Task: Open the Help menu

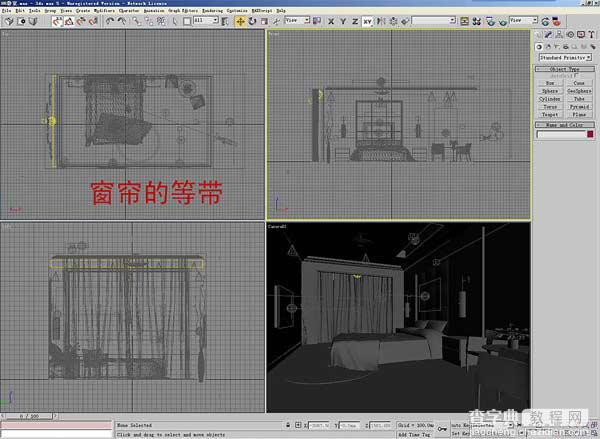Action: [281, 11]
